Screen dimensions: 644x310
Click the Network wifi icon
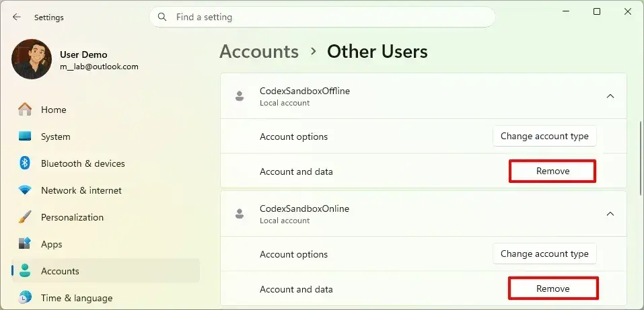[x=25, y=190]
